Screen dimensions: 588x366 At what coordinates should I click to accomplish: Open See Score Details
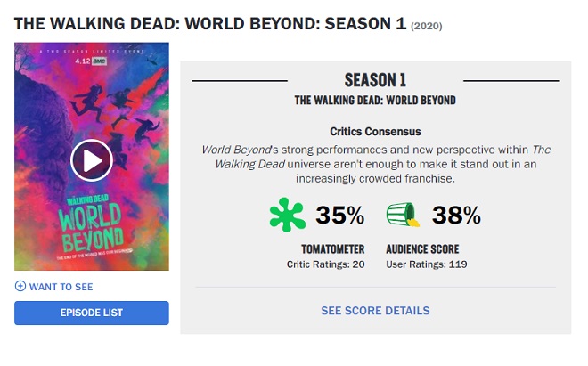click(375, 311)
